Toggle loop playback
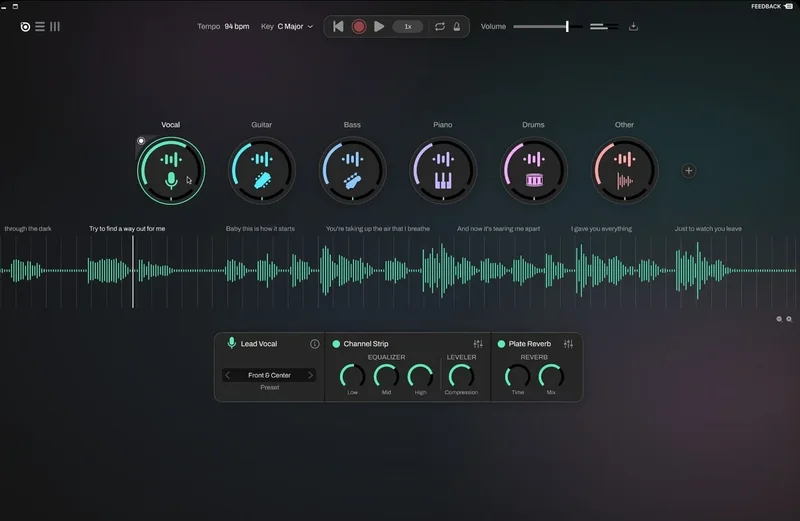This screenshot has height=521, width=800. 439,27
